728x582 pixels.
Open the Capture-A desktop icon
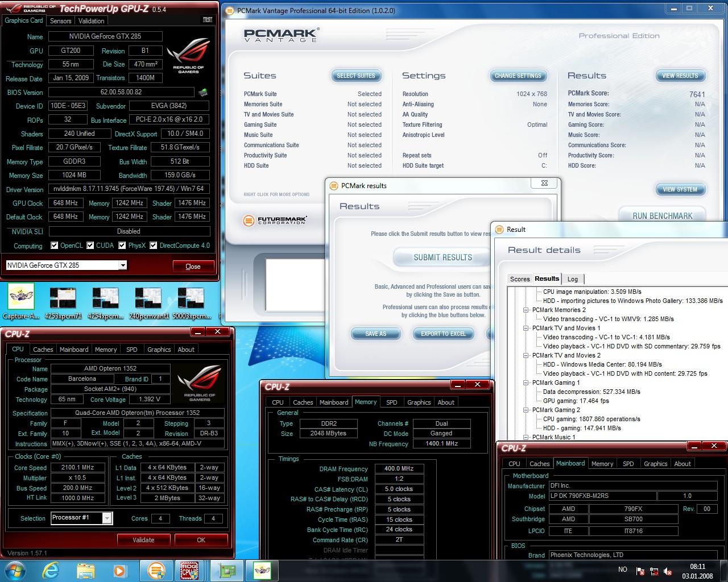coord(21,302)
